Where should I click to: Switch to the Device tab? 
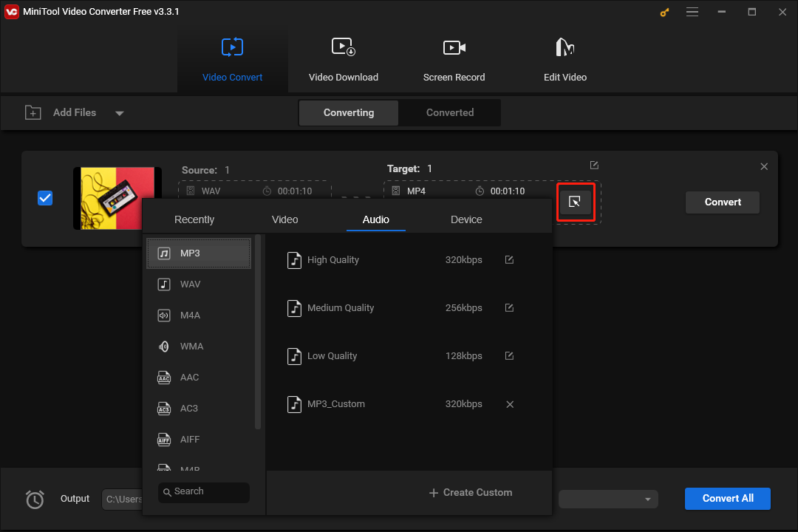coord(466,219)
